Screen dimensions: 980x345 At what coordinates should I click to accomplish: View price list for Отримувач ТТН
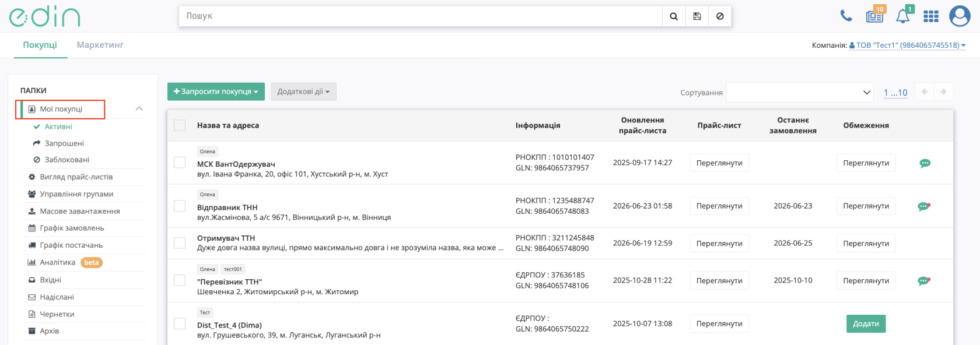coord(719,243)
